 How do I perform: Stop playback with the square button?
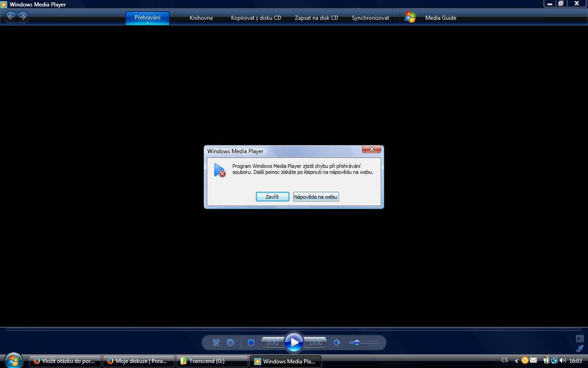click(x=251, y=342)
